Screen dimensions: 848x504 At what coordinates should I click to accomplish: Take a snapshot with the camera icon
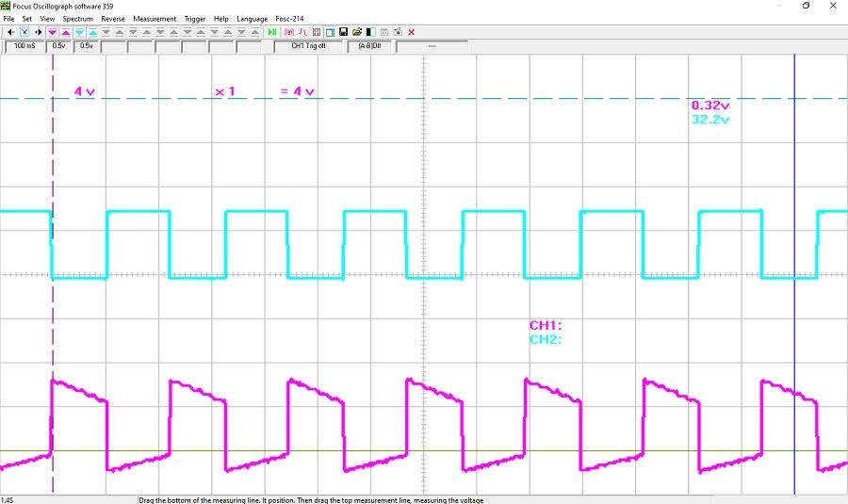point(398,32)
